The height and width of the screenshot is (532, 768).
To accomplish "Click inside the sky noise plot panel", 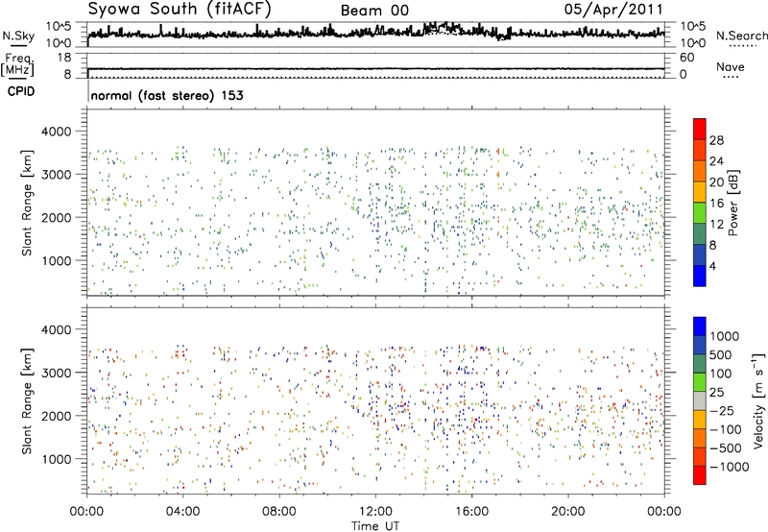I will coord(375,35).
